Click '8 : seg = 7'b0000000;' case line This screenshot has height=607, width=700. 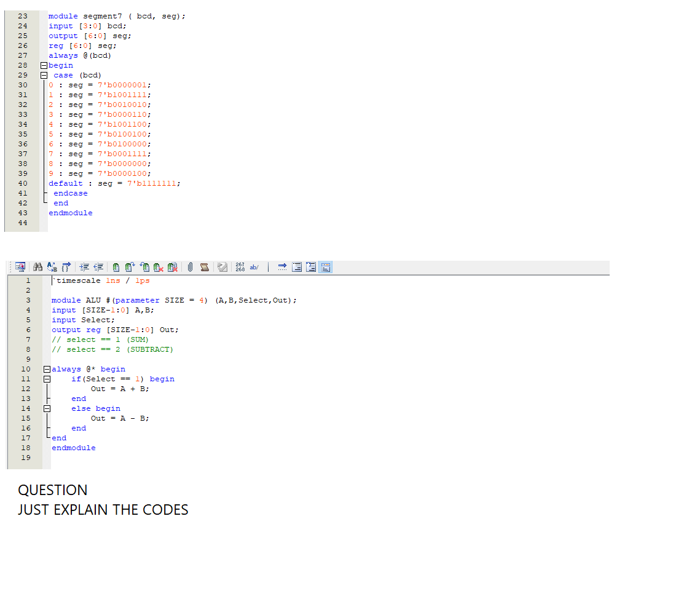tap(100, 164)
